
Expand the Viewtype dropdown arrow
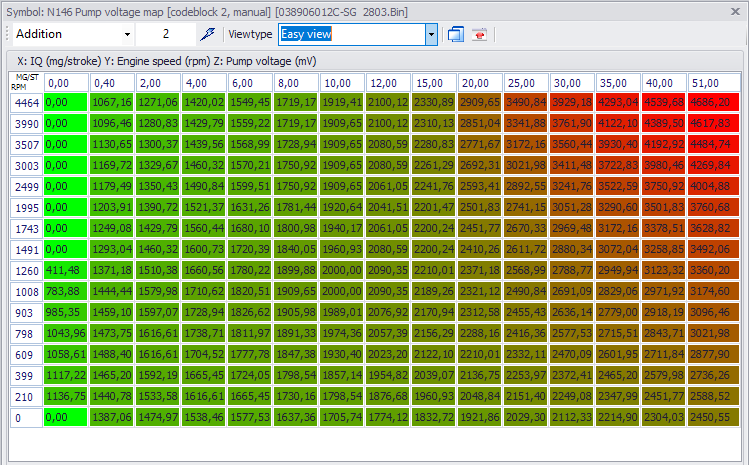click(x=431, y=34)
